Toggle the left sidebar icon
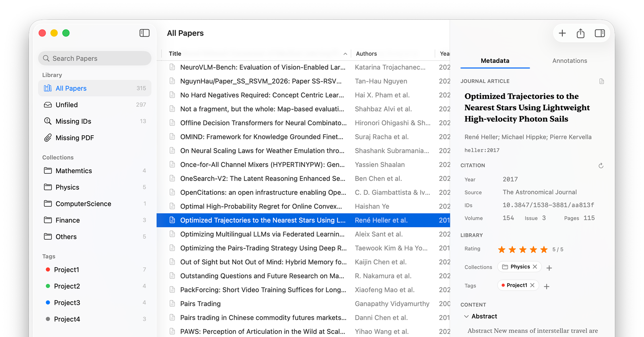The height and width of the screenshot is (337, 644). pyautogui.click(x=144, y=33)
